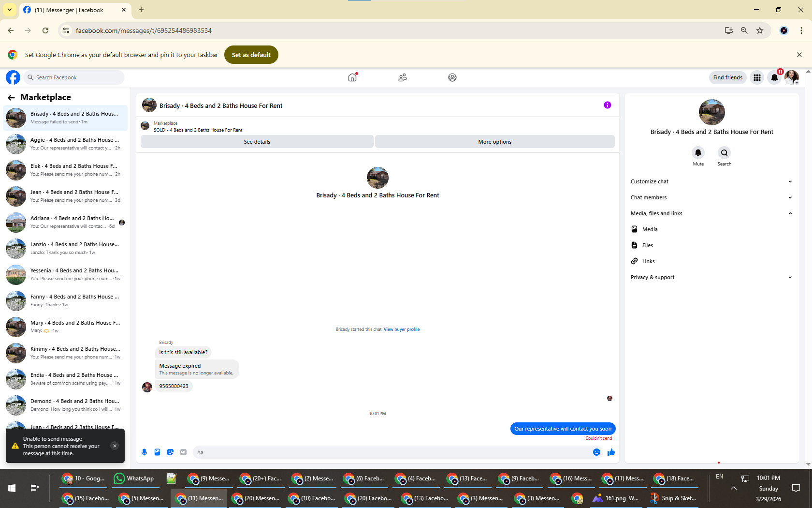The width and height of the screenshot is (812, 508).
Task: Open Chrome three-dot menu
Action: pos(801,30)
